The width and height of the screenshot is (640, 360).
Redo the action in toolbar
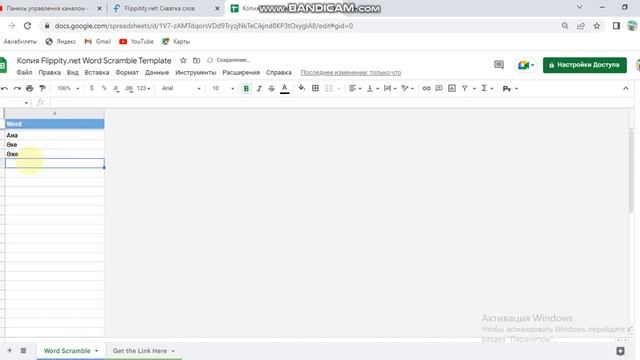(17, 89)
